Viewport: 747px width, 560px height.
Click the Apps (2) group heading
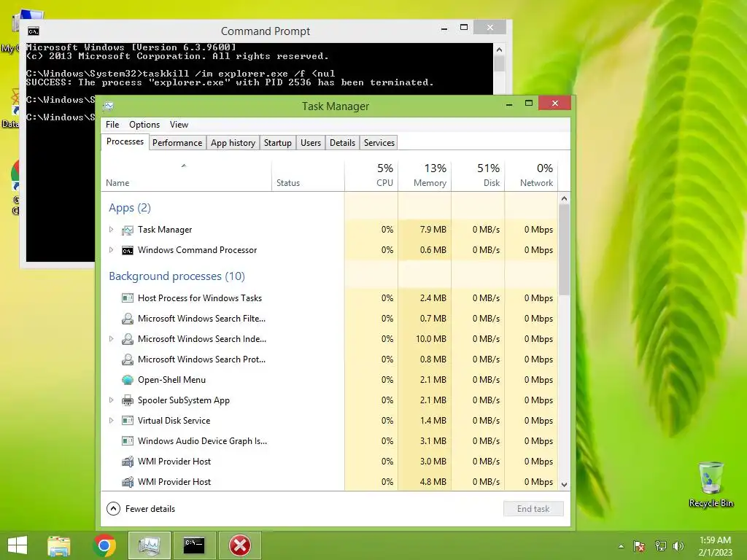coord(130,208)
